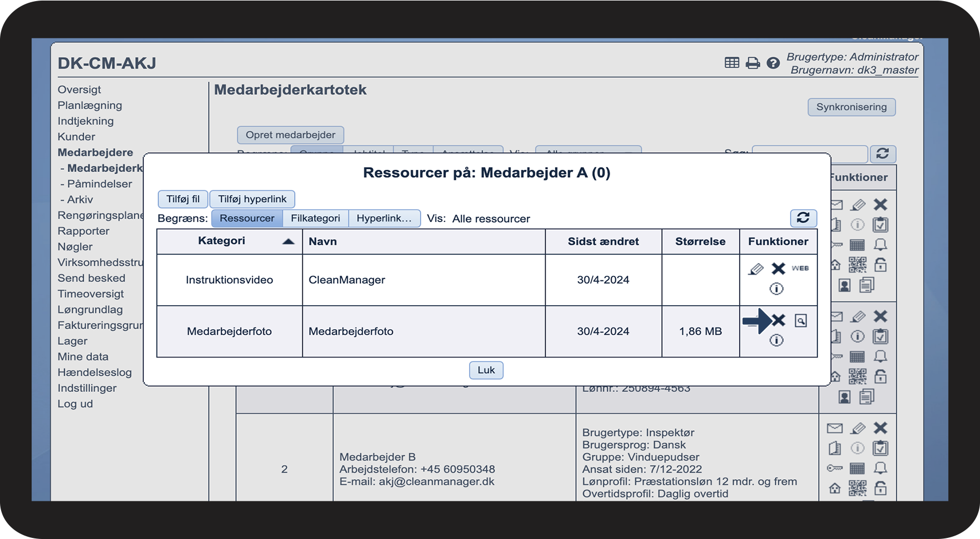
Task: Edit the Instruktionsvideo resource with pencil icon
Action: [x=755, y=269]
